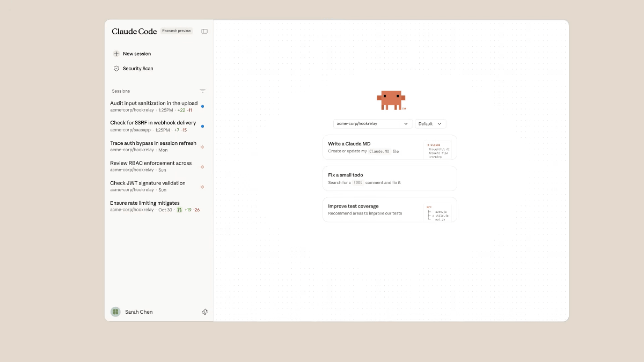Screen dimensions: 644x362
Task: Choose the Fix a small todo suggestion card
Action: (390, 179)
